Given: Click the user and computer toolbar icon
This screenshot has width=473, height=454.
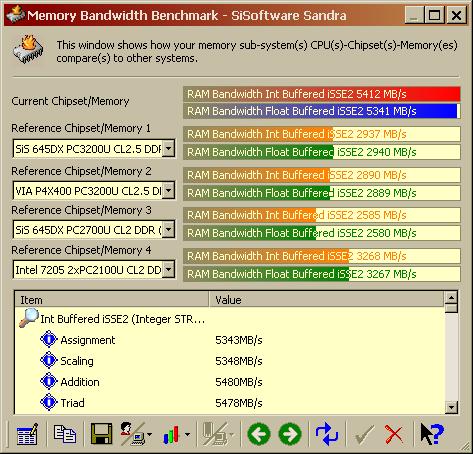Looking at the screenshot, I should 132,434.
